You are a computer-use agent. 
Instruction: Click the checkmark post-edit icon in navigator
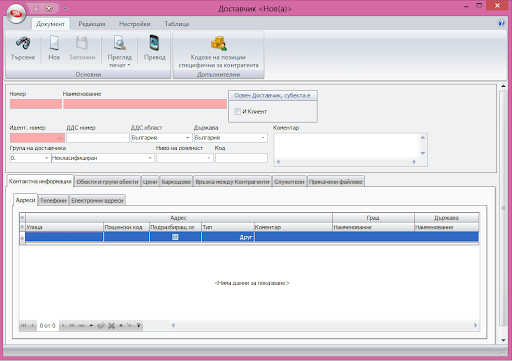[x=101, y=325]
